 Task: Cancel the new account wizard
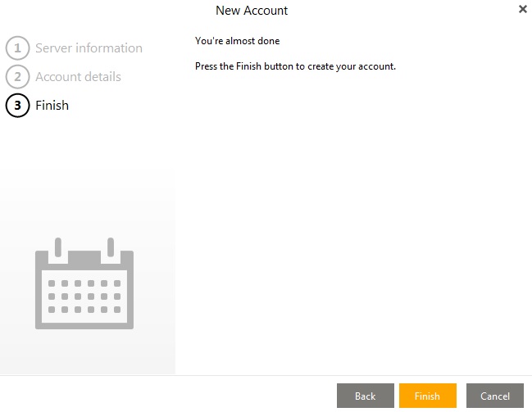coord(494,396)
